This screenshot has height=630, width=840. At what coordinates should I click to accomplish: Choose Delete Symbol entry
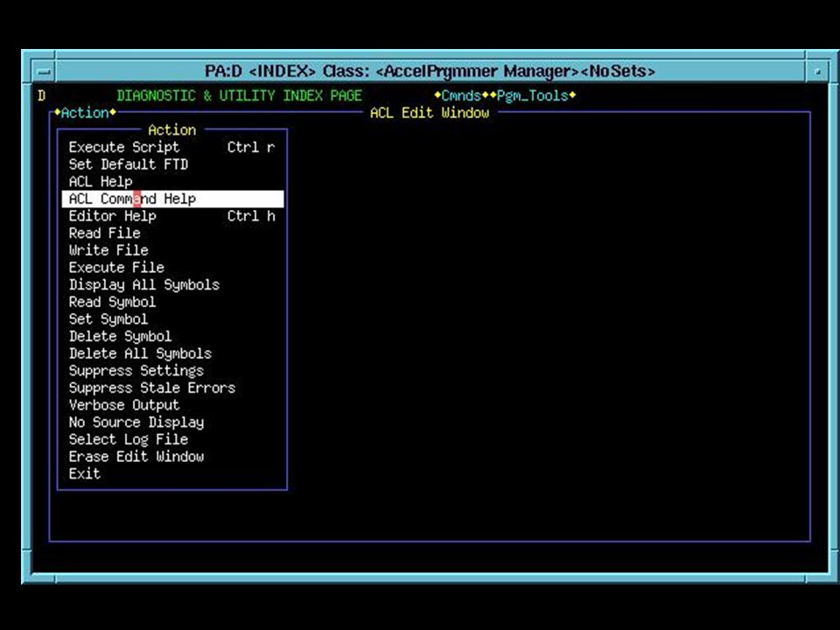pyautogui.click(x=172, y=336)
